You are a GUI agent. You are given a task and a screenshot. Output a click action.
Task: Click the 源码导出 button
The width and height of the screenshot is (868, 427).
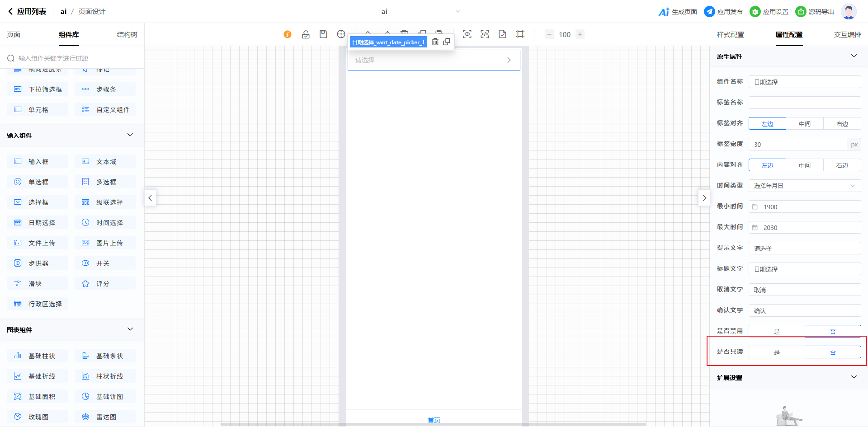pos(815,12)
